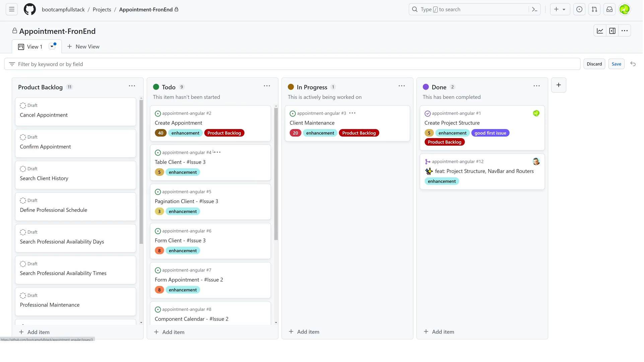Click the table layout icon top right
Viewport: 644px width, 362px height.
[x=612, y=31]
